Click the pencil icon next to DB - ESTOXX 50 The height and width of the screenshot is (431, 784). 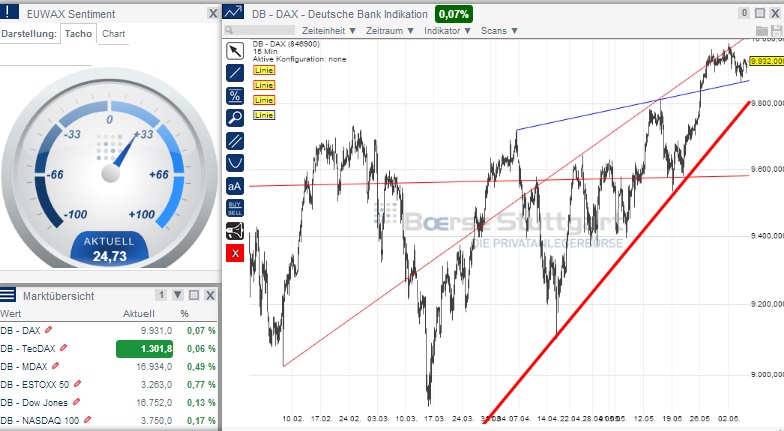pyautogui.click(x=77, y=384)
